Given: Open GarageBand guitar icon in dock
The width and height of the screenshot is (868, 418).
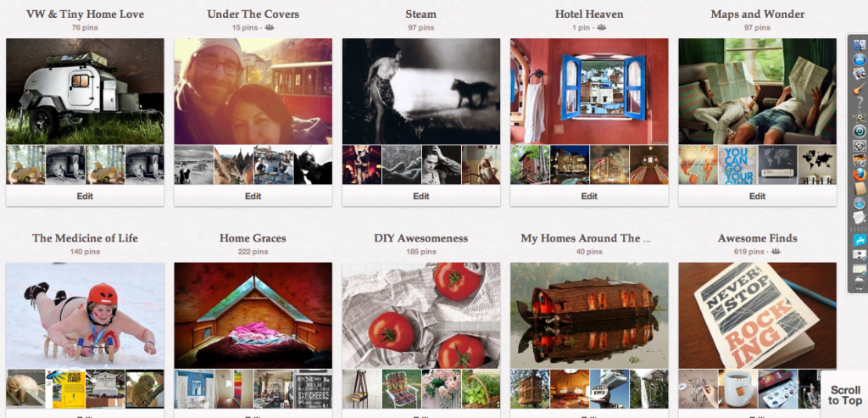Looking at the screenshot, I should [x=860, y=88].
